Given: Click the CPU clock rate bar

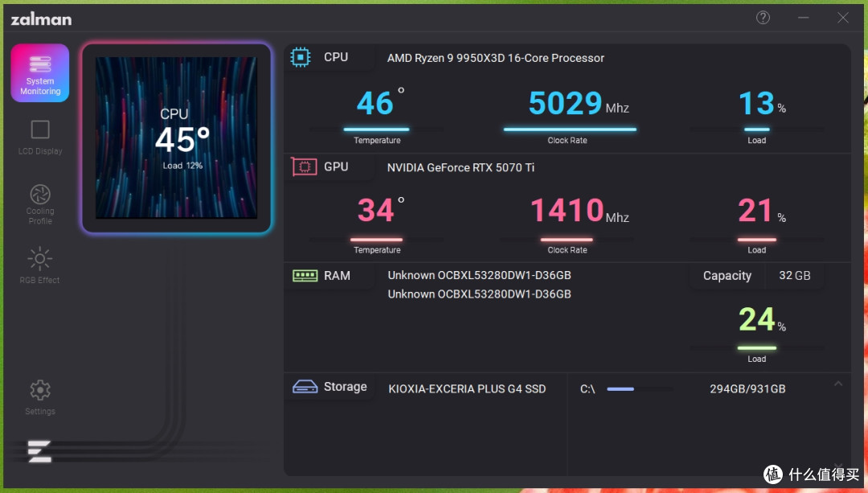Looking at the screenshot, I should [570, 129].
